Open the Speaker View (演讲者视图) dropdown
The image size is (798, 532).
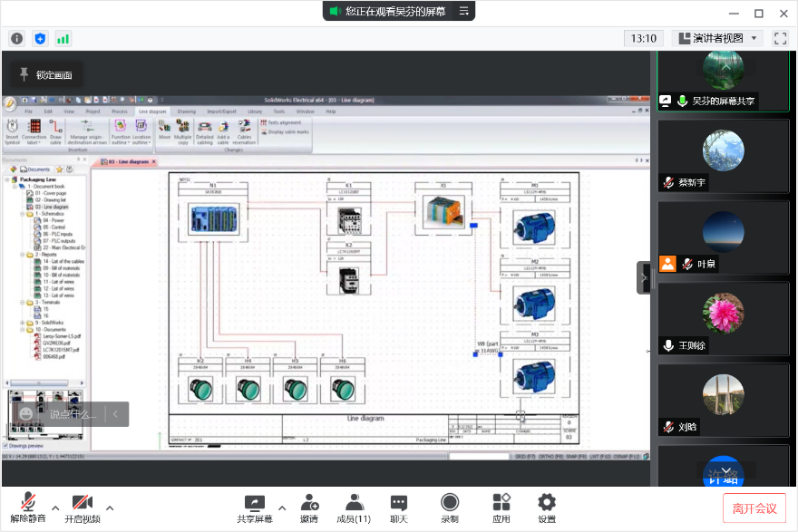[716, 38]
